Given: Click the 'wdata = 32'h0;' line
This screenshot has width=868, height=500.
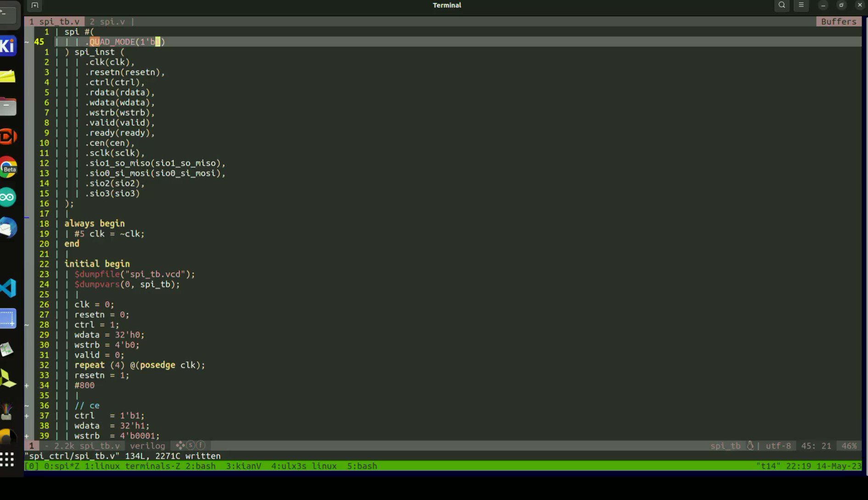Looking at the screenshot, I should [109, 335].
